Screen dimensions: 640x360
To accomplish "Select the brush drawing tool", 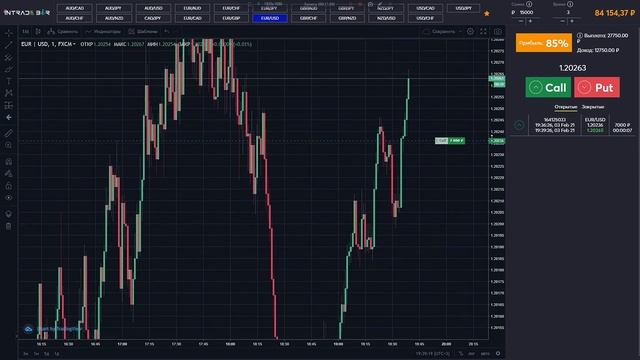I will point(9,69).
